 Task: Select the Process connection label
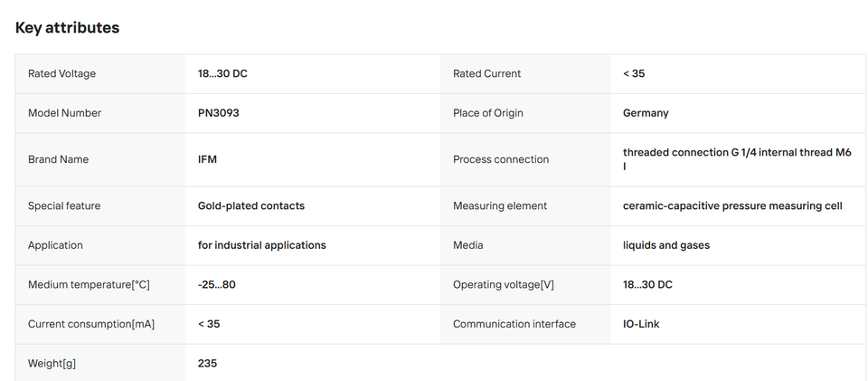(501, 159)
